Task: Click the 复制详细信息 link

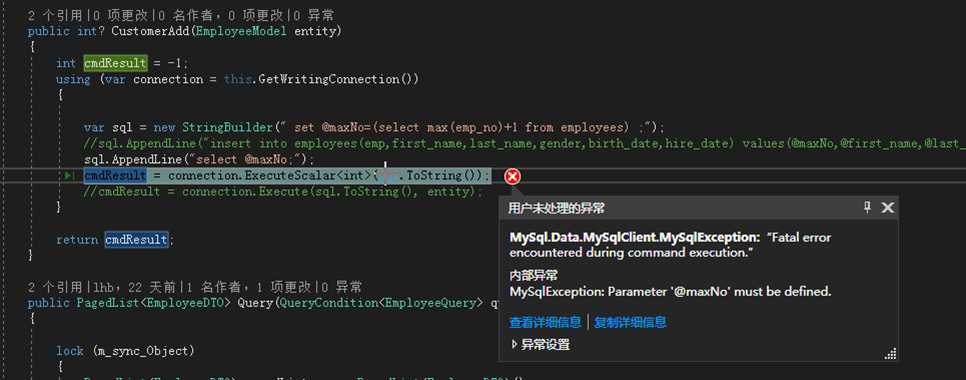Action: [x=630, y=322]
